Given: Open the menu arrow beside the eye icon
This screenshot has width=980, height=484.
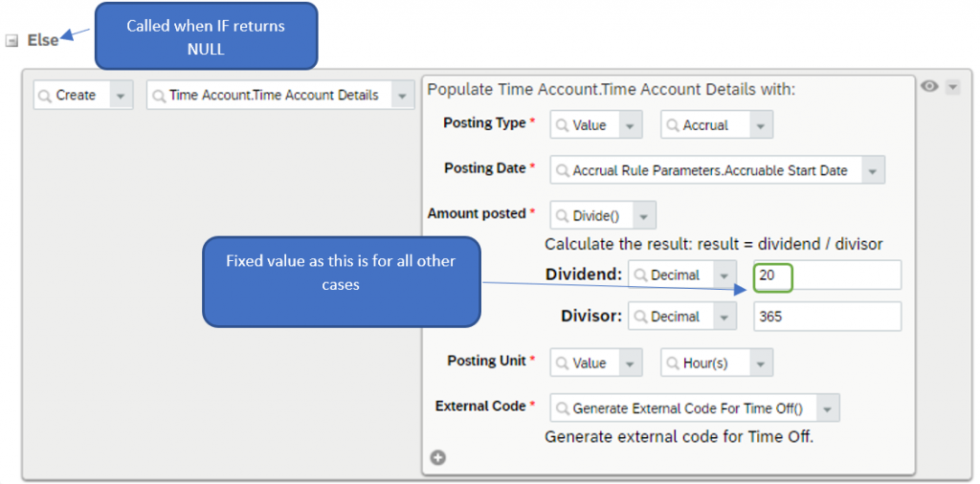Looking at the screenshot, I should 952,87.
